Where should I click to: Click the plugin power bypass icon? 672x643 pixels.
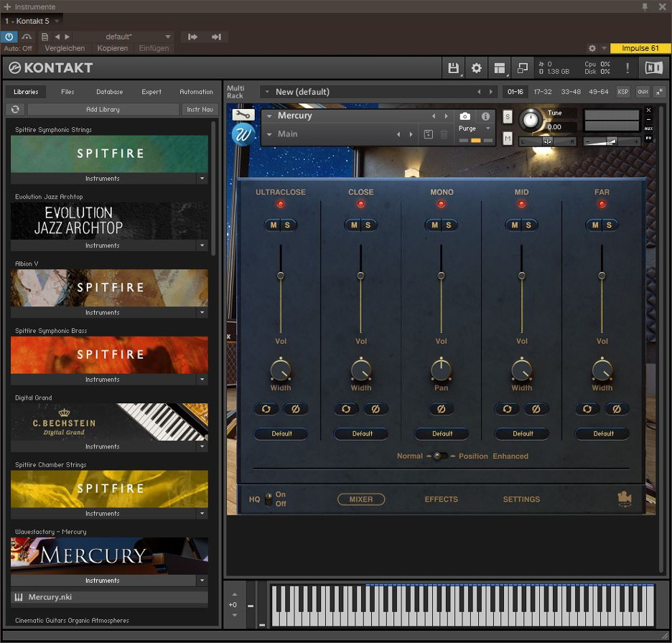(x=9, y=37)
